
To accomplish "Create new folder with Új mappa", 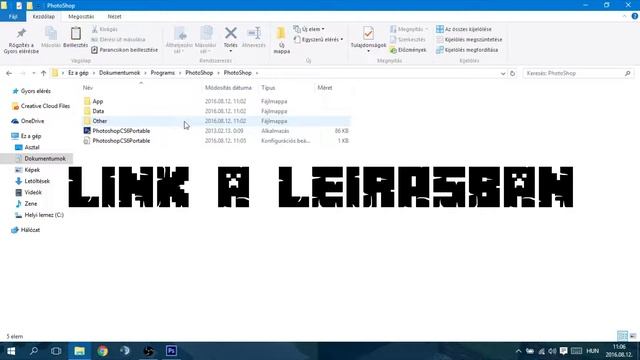I will tap(282, 40).
